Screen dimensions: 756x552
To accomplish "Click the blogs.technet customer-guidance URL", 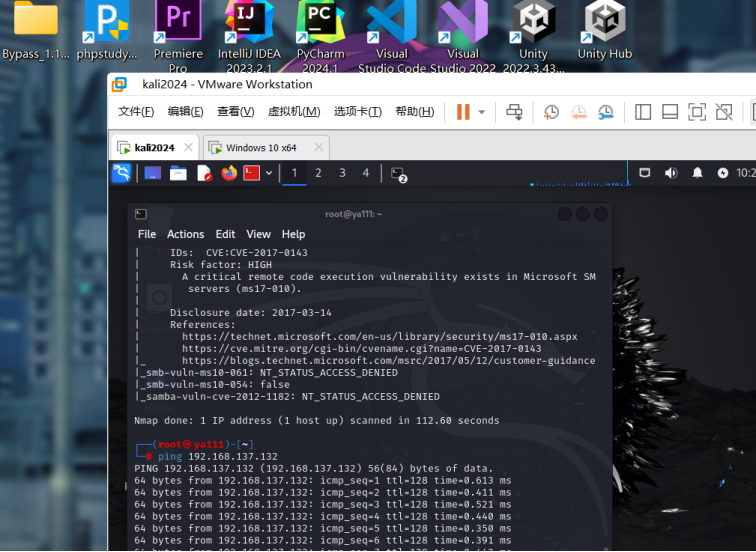I will tap(389, 361).
